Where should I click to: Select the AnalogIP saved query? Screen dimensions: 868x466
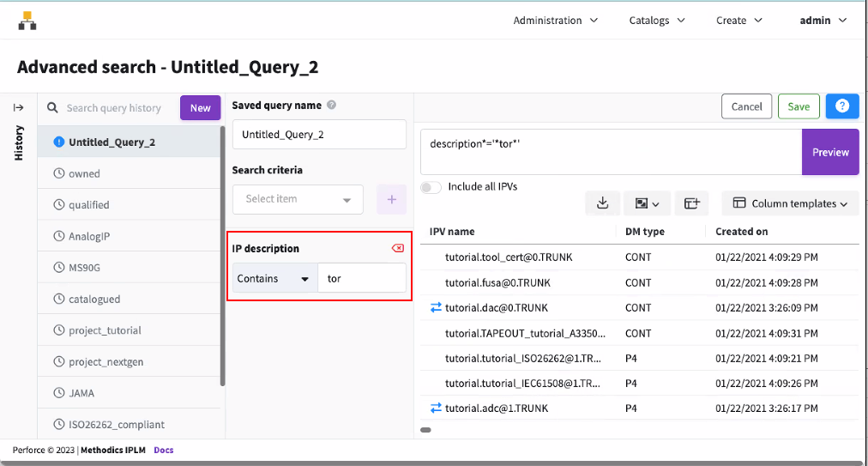coord(89,236)
